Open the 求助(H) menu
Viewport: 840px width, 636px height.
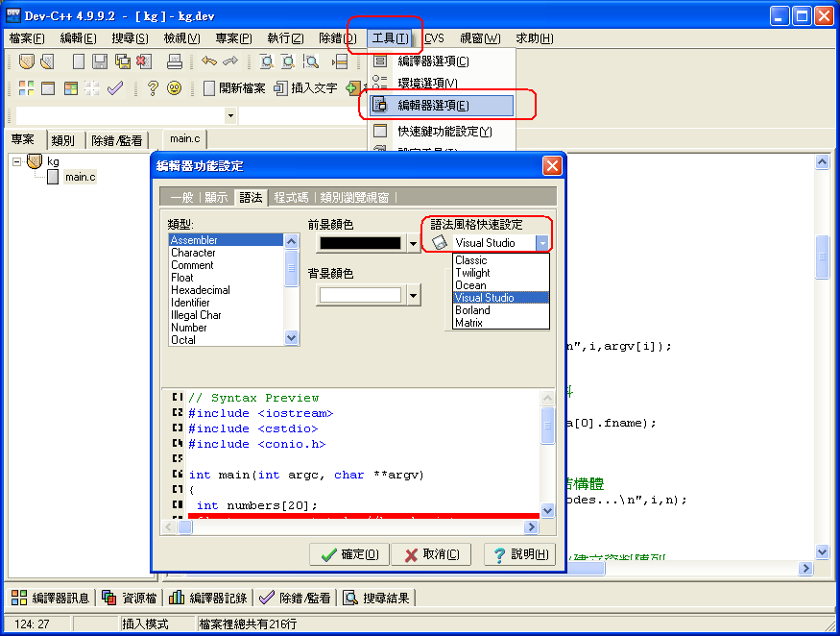535,38
